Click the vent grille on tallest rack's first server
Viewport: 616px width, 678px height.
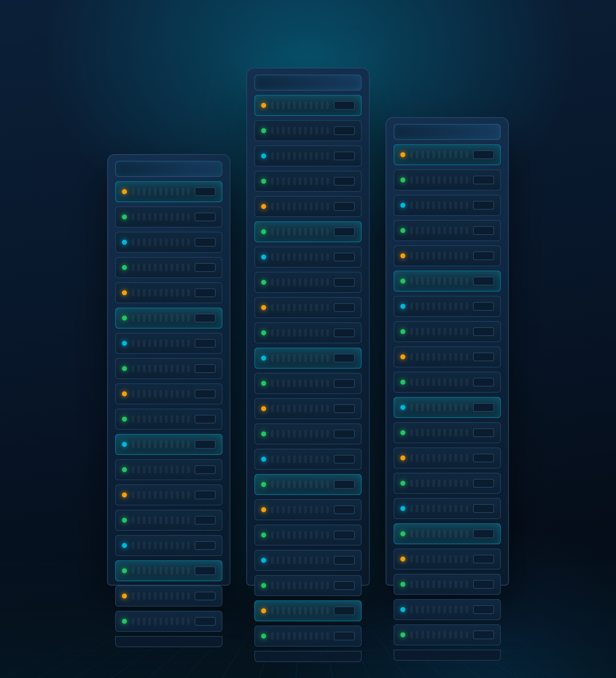300,105
